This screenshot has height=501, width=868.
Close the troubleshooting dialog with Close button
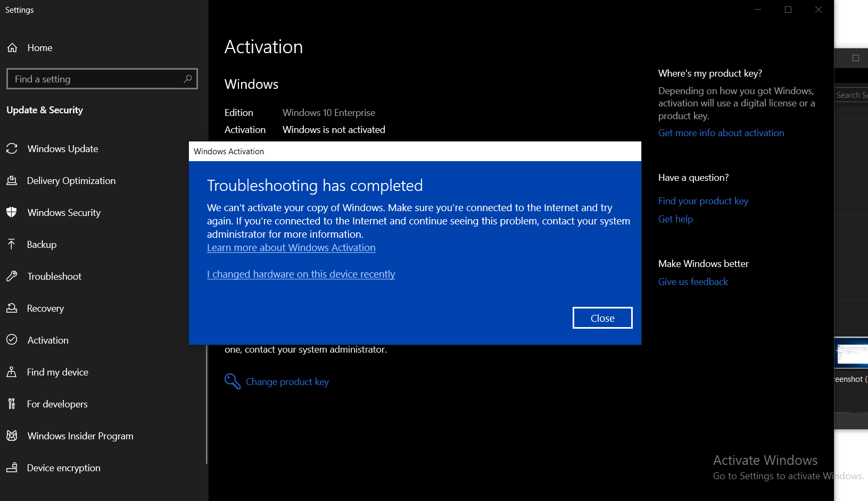coord(602,318)
